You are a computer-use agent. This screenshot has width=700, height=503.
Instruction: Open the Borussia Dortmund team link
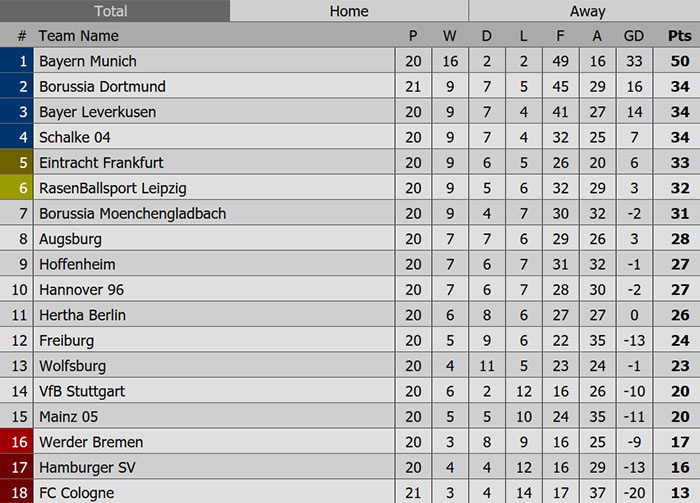[x=102, y=87]
